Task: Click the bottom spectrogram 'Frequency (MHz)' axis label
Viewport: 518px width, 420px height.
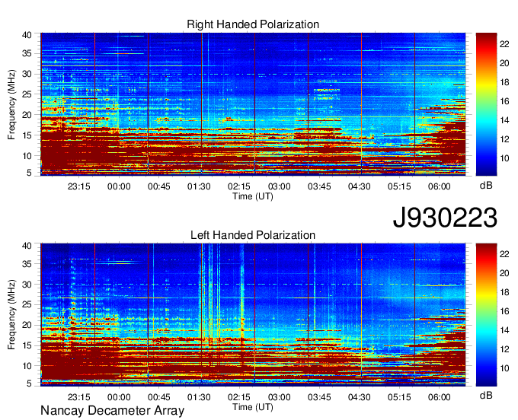Action: [11, 315]
